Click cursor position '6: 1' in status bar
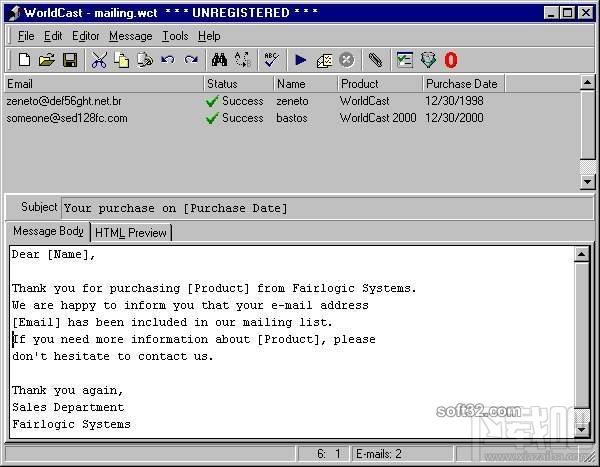The width and height of the screenshot is (600, 467). (329, 454)
